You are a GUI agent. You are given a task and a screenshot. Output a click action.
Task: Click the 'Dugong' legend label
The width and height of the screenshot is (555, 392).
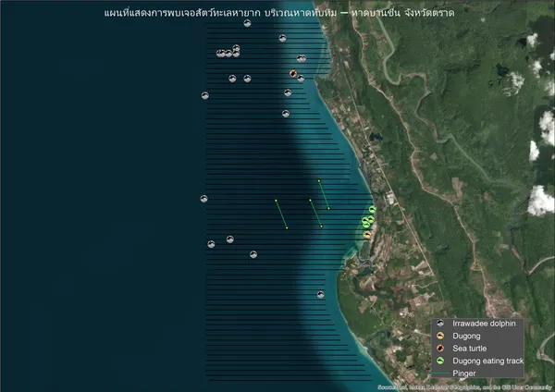pyautogui.click(x=467, y=337)
